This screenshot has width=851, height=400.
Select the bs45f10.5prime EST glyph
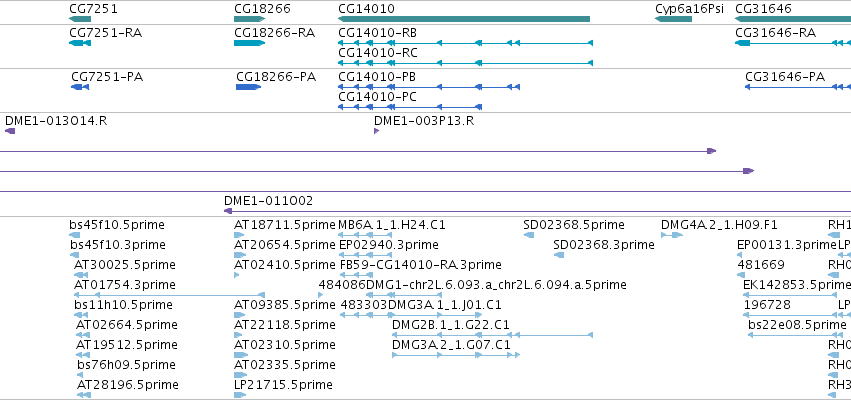[x=75, y=235]
